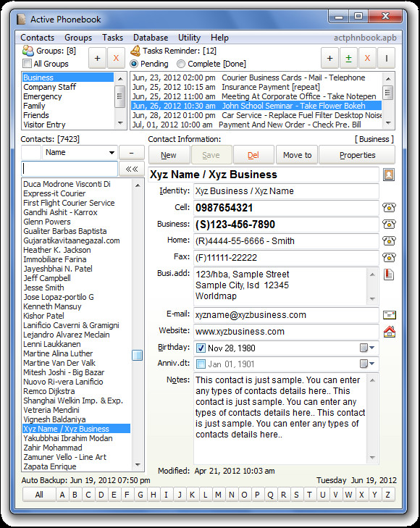Click the Notes text area
The image size is (420, 528).
(x=280, y=418)
